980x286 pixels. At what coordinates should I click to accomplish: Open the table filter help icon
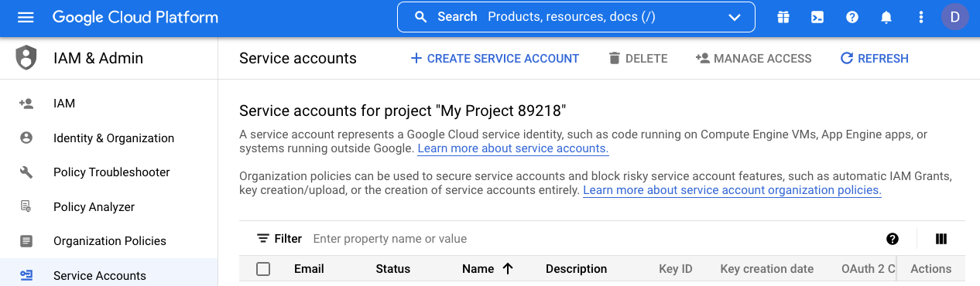click(x=893, y=239)
